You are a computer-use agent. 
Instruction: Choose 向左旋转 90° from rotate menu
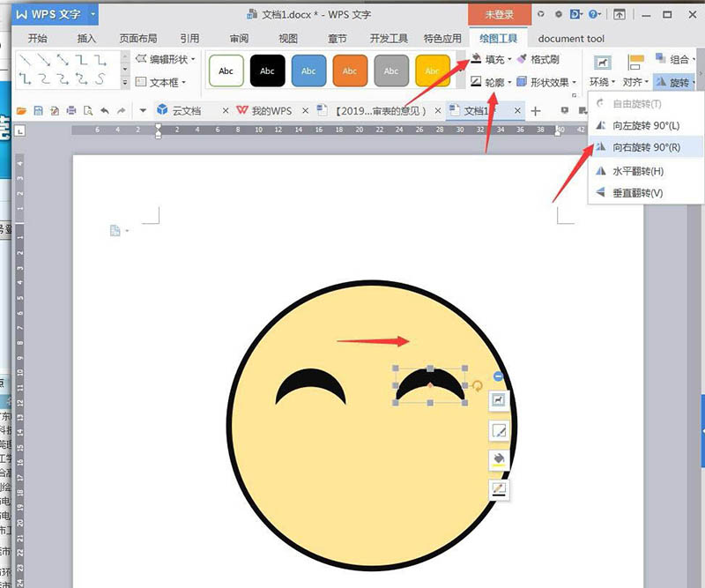tap(646, 125)
